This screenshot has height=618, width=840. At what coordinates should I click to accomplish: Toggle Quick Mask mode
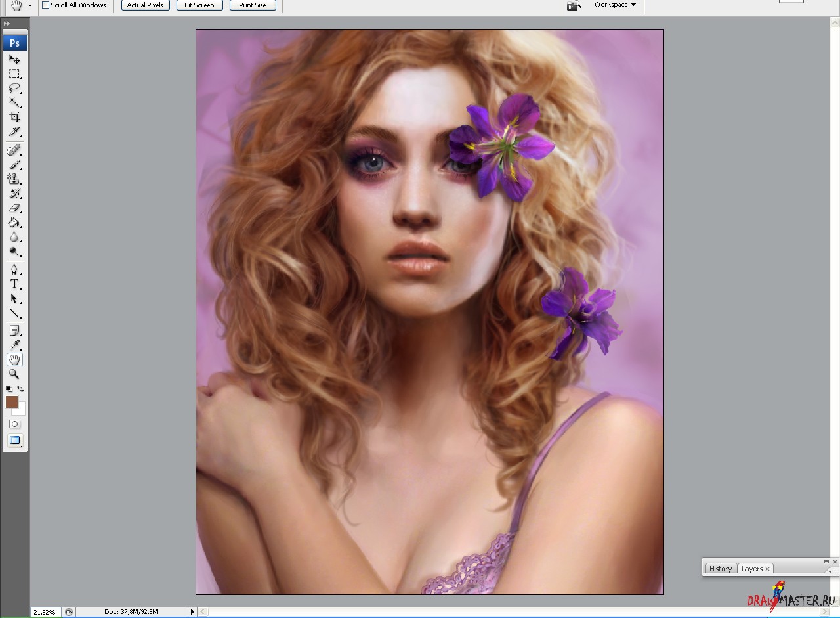14,424
